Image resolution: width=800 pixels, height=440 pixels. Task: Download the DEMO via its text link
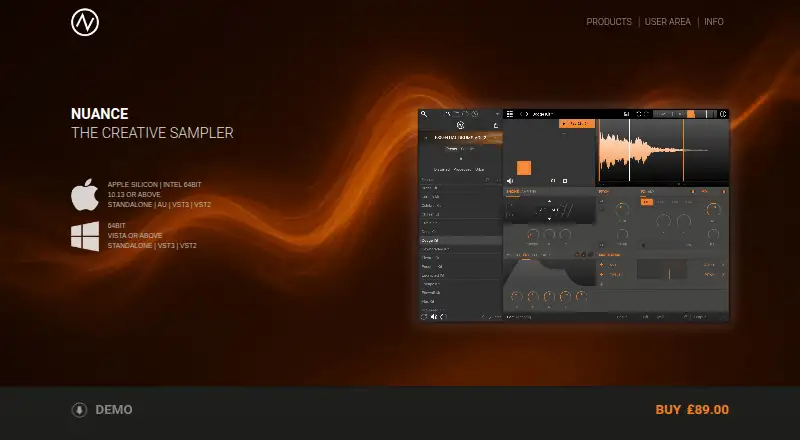pyautogui.click(x=114, y=410)
